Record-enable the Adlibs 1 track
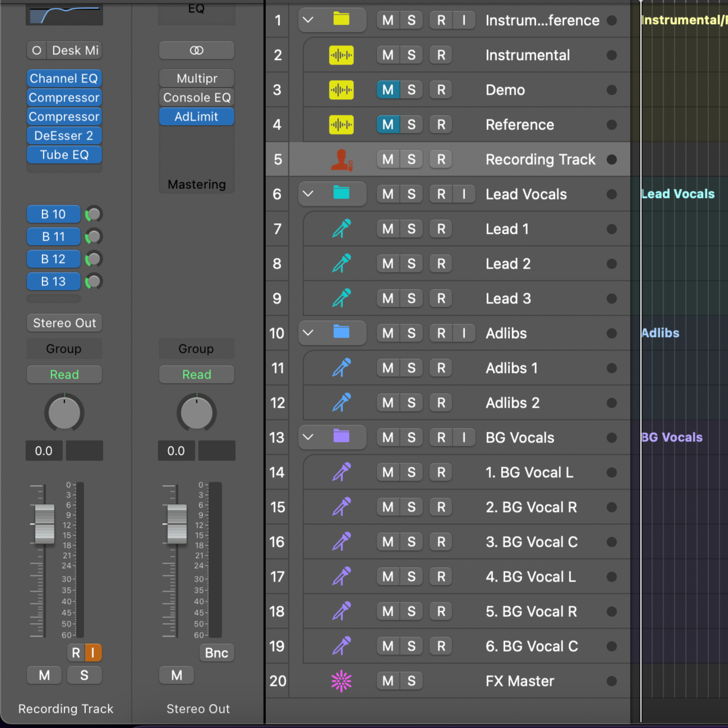The width and height of the screenshot is (728, 728). (441, 368)
